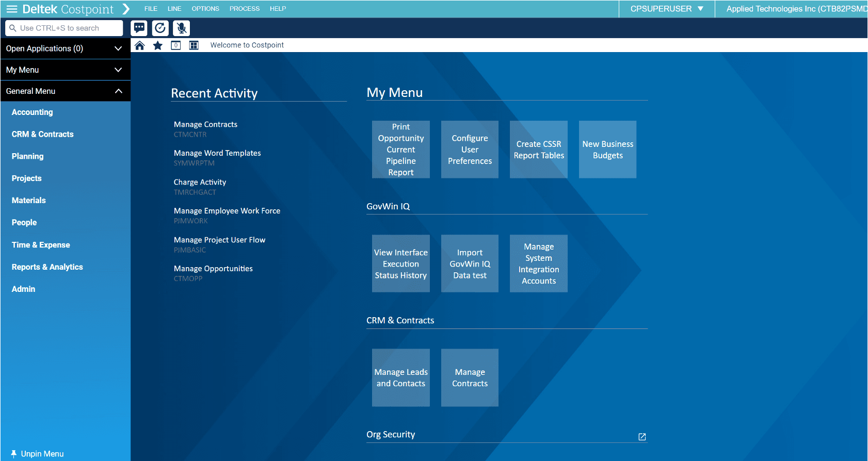Click the New Business Budgets tile
The height and width of the screenshot is (461, 868).
click(x=607, y=150)
